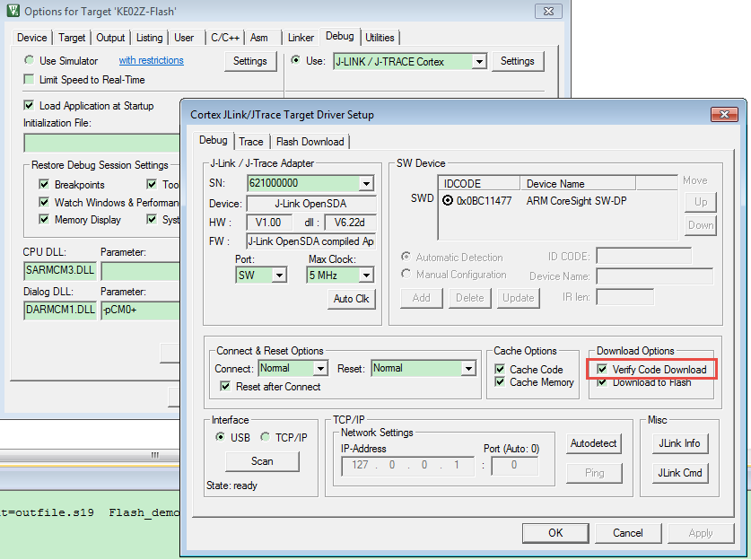Open JLink Cmd
Screen dimensions: 751x560
pos(679,473)
